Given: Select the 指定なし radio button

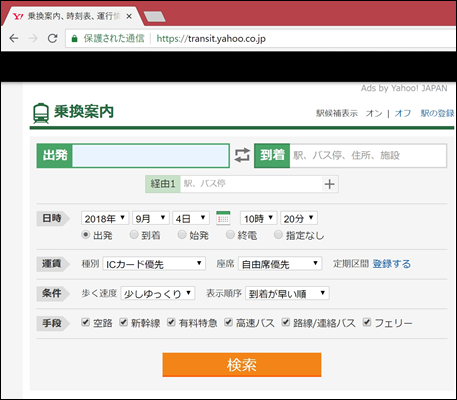Looking at the screenshot, I should (278, 235).
